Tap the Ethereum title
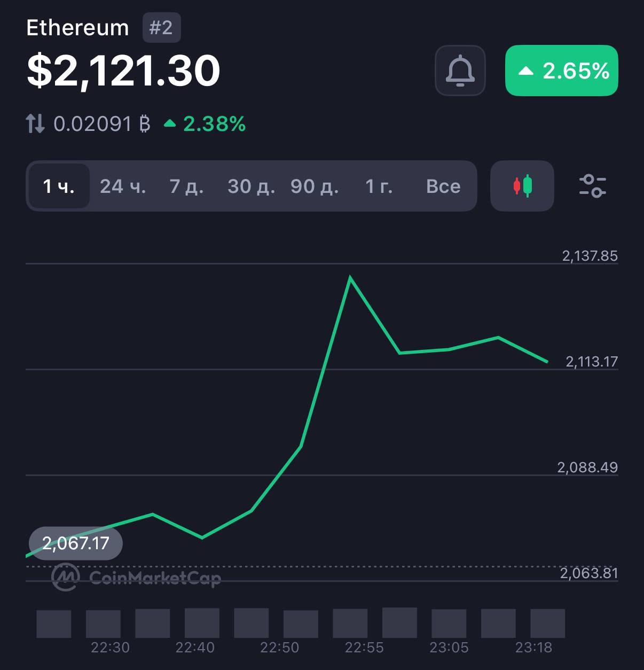Screen dimensions: 644x670 point(77,28)
